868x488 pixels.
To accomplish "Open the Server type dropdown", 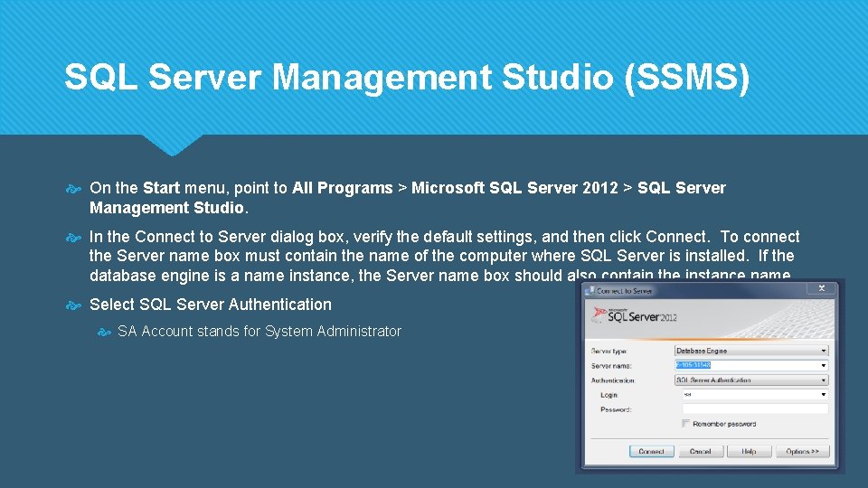I will click(x=751, y=351).
